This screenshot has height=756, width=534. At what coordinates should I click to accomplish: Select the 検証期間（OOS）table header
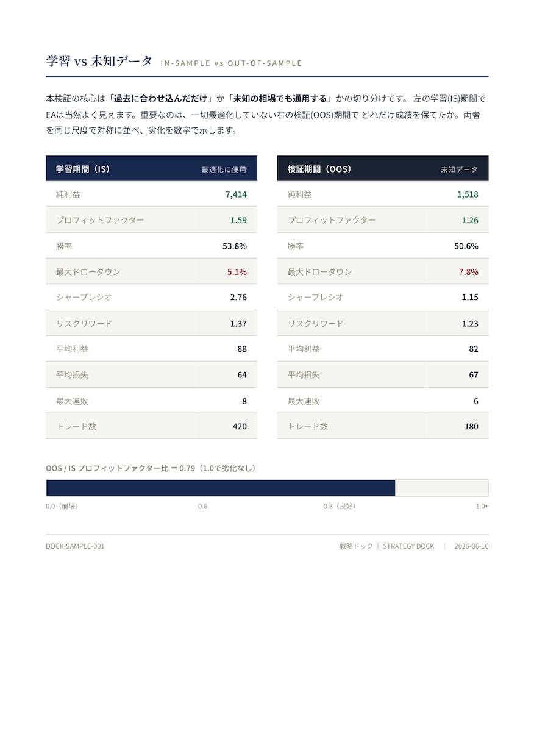point(383,168)
